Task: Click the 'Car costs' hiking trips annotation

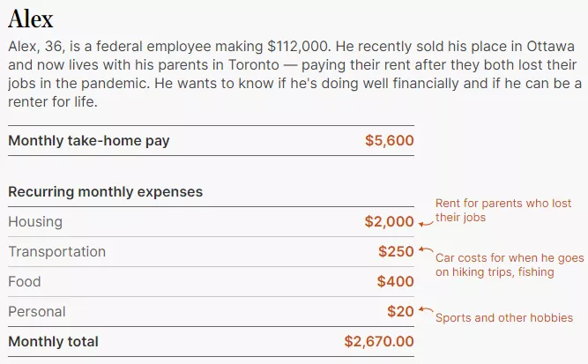Action: click(x=510, y=265)
